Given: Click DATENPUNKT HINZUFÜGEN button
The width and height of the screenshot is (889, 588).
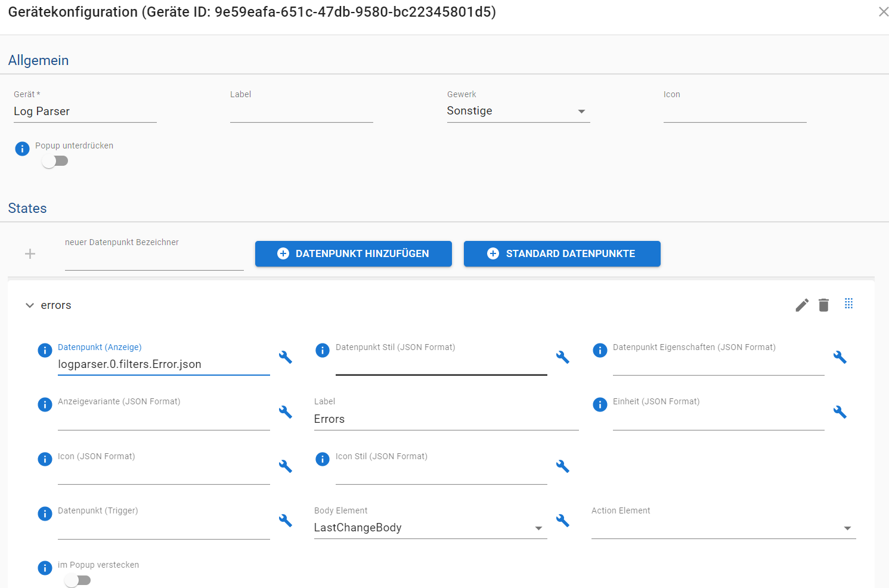Looking at the screenshot, I should (x=354, y=254).
